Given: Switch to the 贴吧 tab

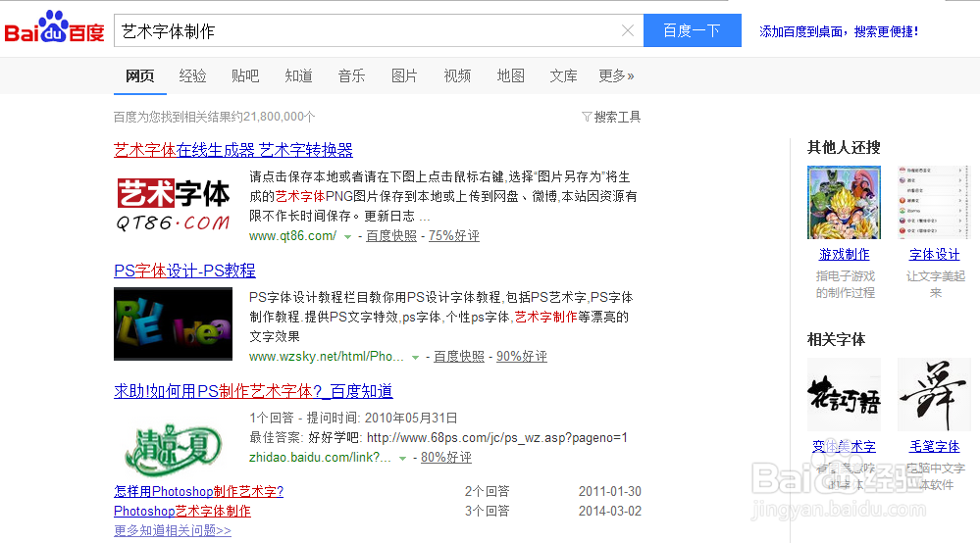Looking at the screenshot, I should pyautogui.click(x=245, y=76).
